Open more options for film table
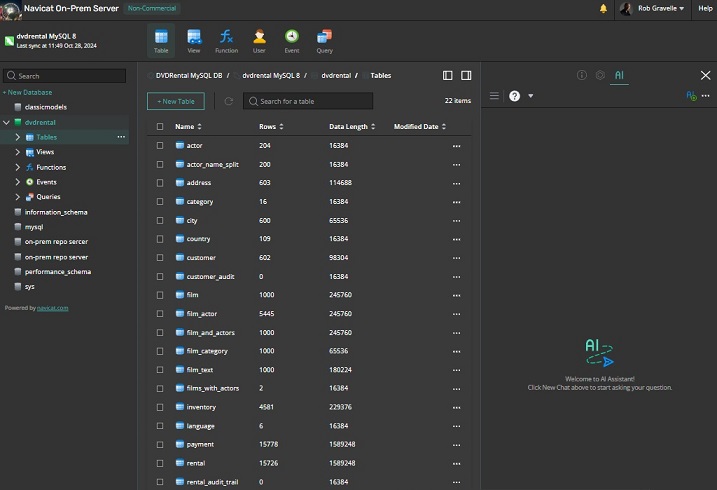 click(456, 295)
